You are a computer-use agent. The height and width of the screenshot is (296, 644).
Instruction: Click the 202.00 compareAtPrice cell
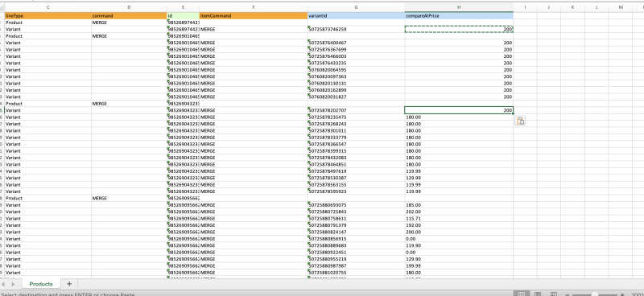[459, 212]
